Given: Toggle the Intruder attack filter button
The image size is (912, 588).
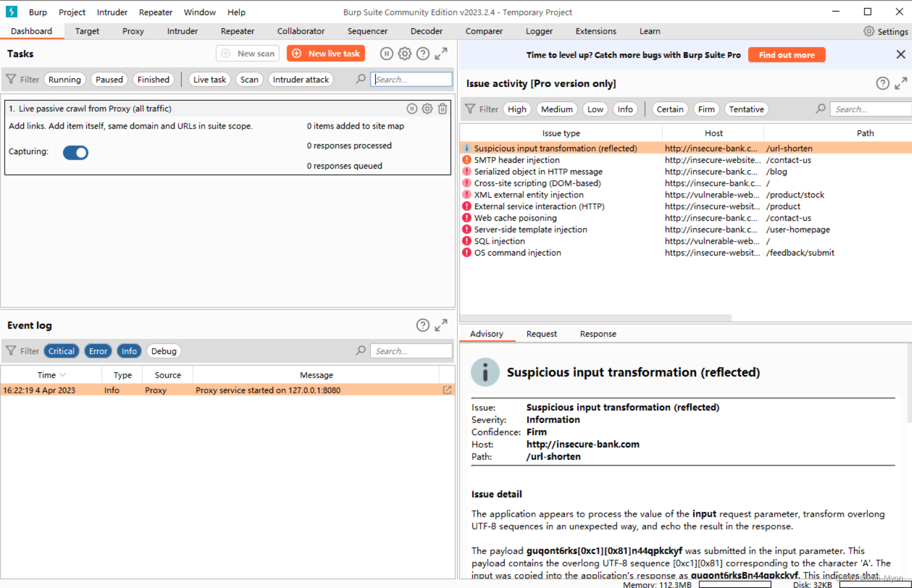Looking at the screenshot, I should (x=301, y=79).
